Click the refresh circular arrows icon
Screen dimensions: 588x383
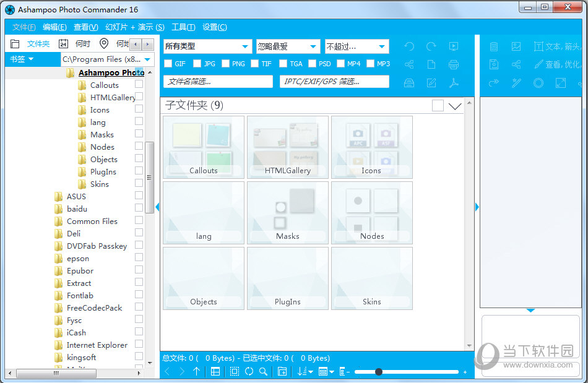tap(249, 371)
